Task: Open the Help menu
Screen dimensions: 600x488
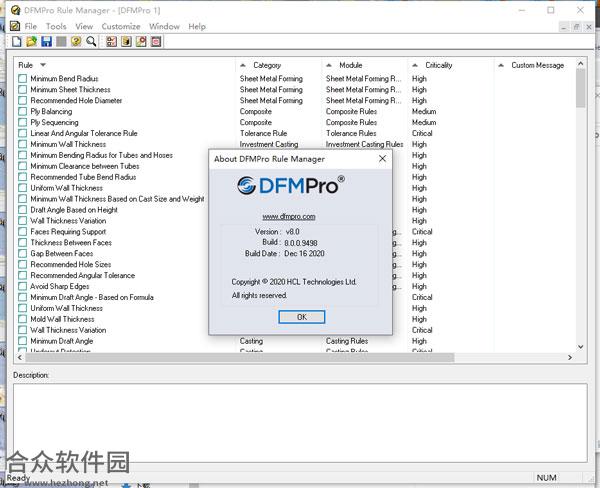Action: (x=197, y=26)
